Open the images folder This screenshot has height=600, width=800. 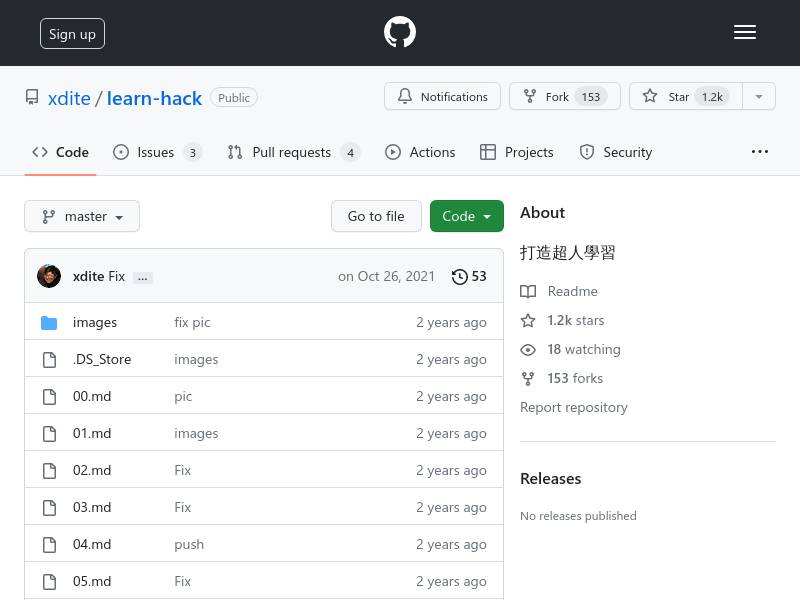(95, 322)
